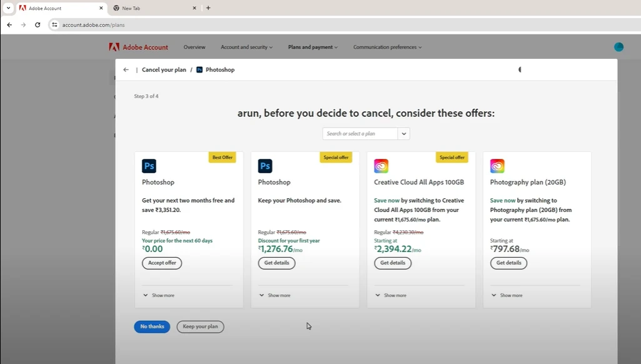Viewport: 641px width, 364px height.
Task: Reload the page with the refresh icon
Action: click(38, 25)
